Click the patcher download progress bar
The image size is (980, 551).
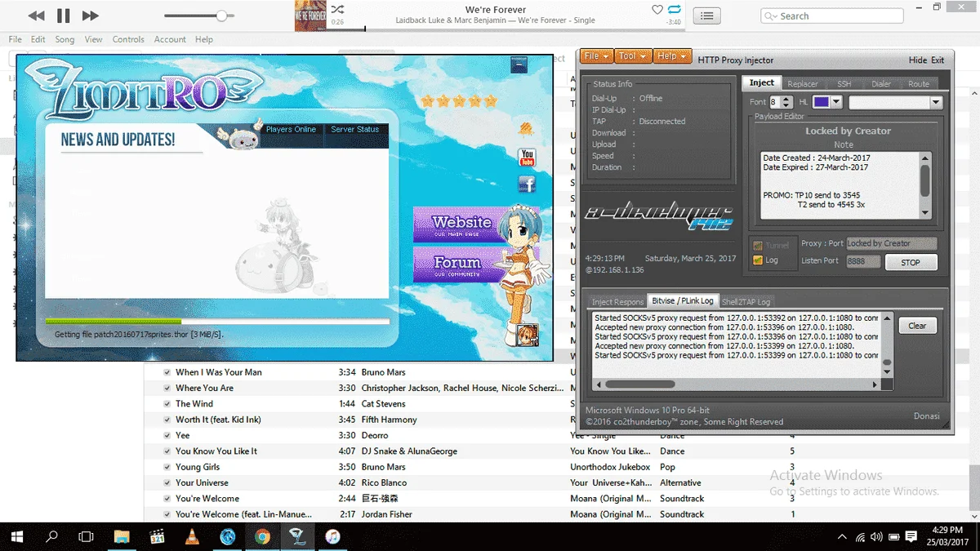tap(217, 322)
